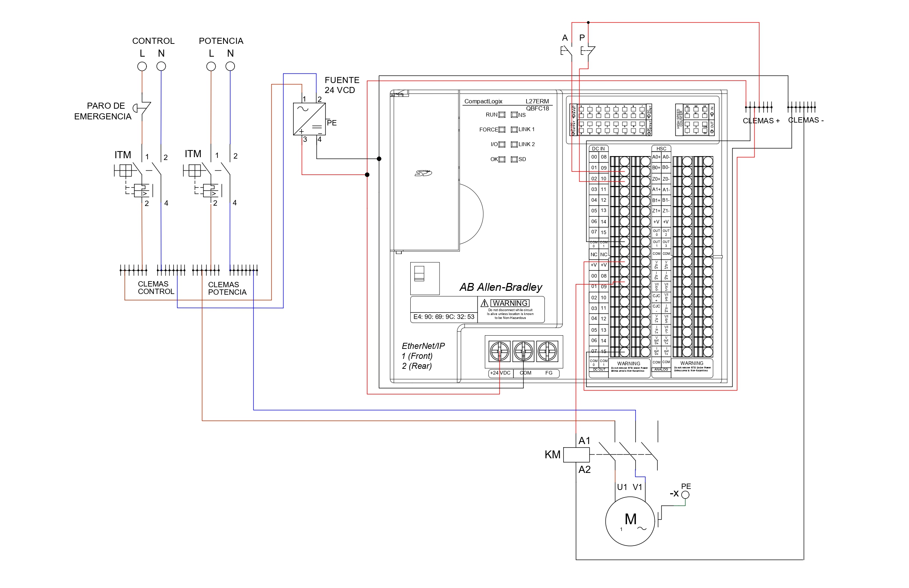Click the warning triangle icon on PLC label
Screen dimensions: 909x588
[x=484, y=303]
